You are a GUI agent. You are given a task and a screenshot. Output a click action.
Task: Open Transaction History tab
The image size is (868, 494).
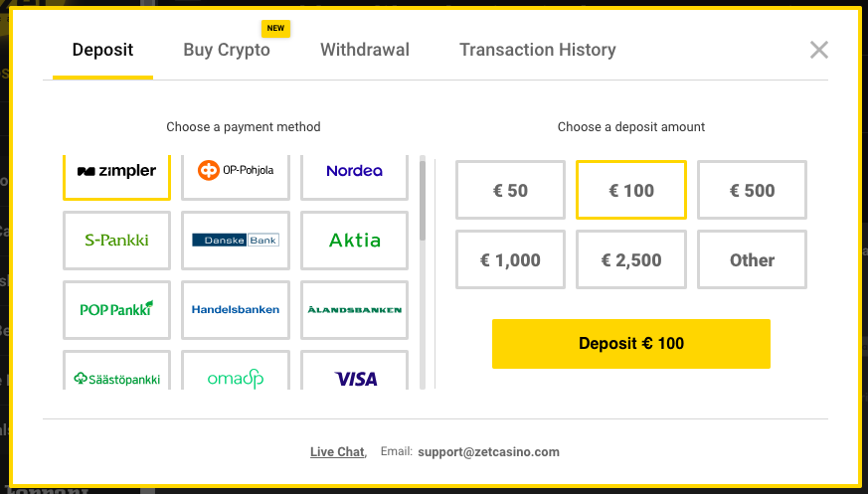point(537,50)
